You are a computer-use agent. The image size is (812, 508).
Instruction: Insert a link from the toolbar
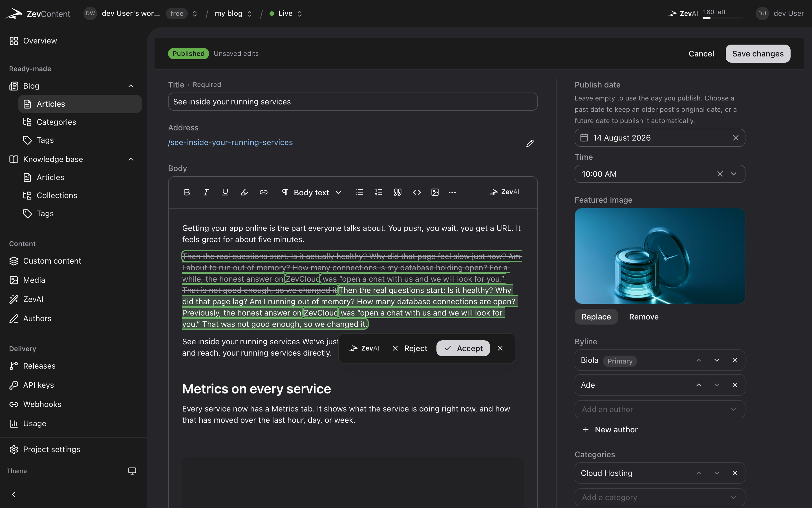(263, 192)
